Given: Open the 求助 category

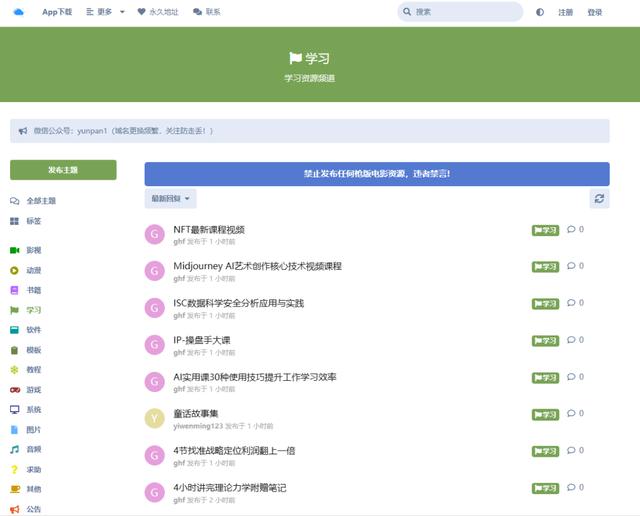Looking at the screenshot, I should pos(25,469).
